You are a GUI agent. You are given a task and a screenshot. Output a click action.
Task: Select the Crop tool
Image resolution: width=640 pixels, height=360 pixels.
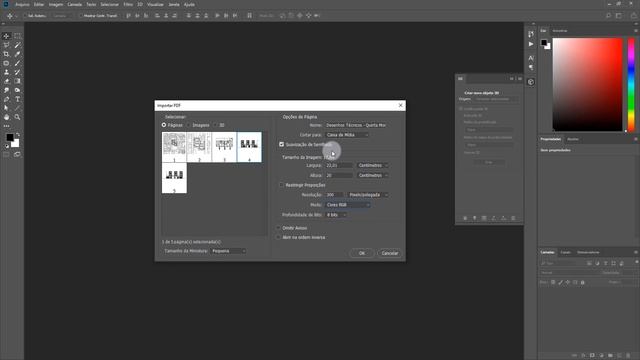click(x=6, y=54)
